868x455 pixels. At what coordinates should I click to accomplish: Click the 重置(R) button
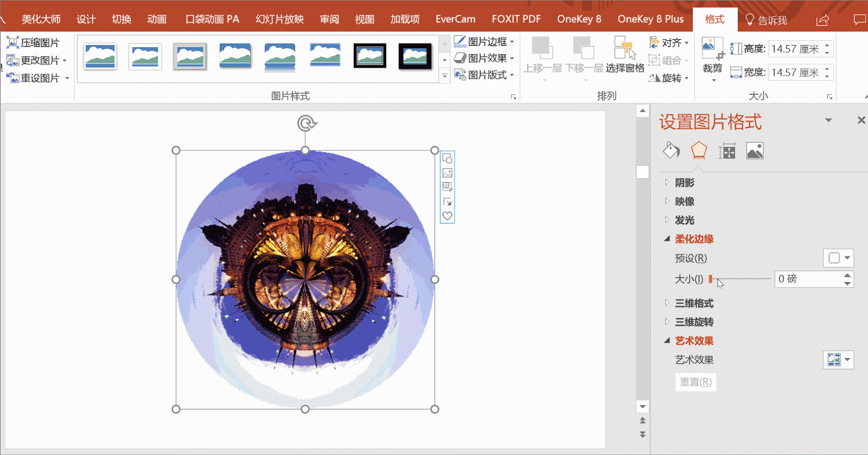coord(696,382)
